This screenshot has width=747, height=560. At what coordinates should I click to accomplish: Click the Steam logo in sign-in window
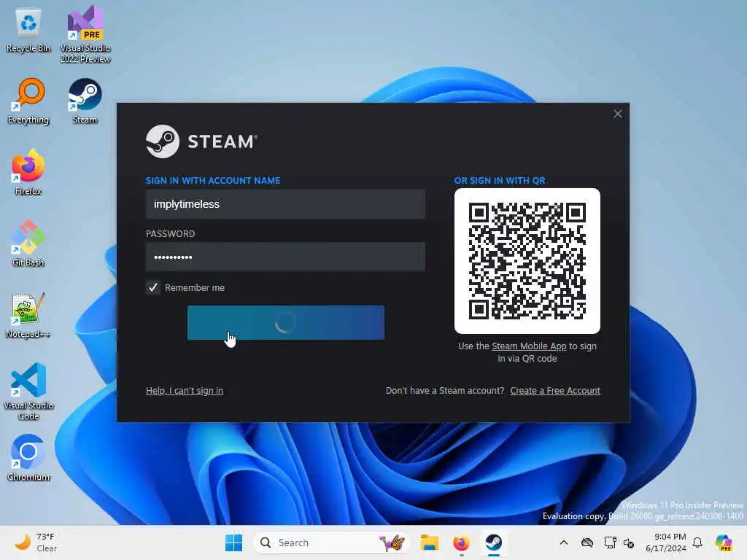(201, 141)
